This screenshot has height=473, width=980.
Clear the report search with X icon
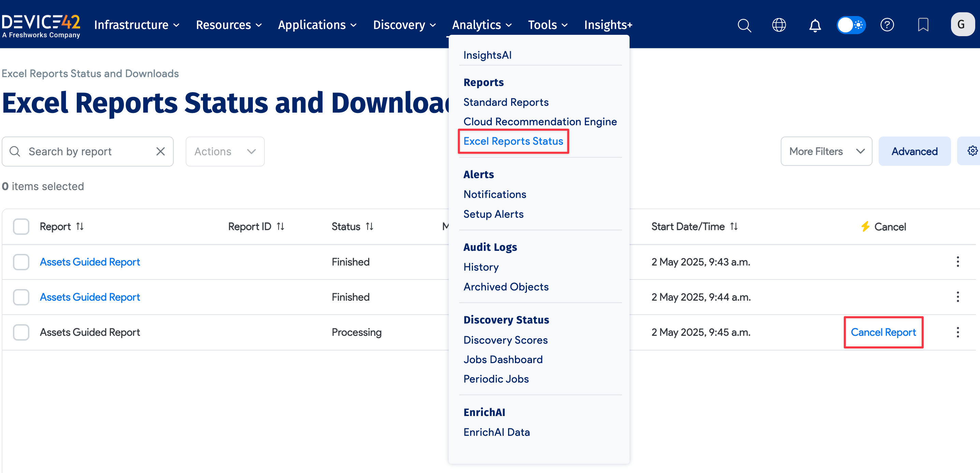[x=160, y=152]
